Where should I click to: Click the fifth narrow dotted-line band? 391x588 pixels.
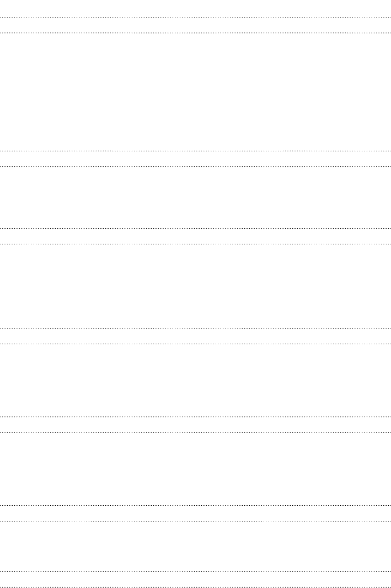(195, 425)
